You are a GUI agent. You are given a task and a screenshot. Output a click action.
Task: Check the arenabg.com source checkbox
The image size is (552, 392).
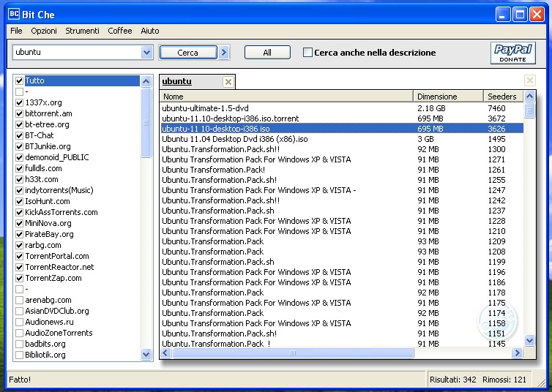pos(20,300)
